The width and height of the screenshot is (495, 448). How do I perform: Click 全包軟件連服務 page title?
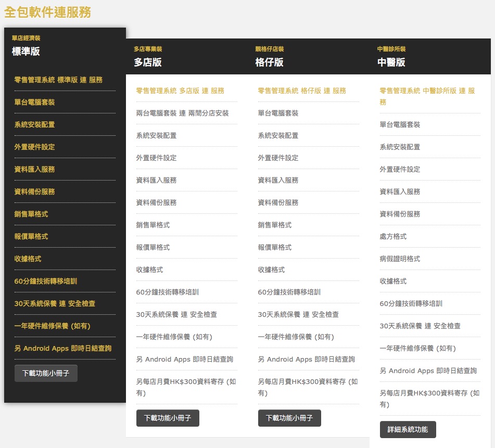(x=48, y=12)
